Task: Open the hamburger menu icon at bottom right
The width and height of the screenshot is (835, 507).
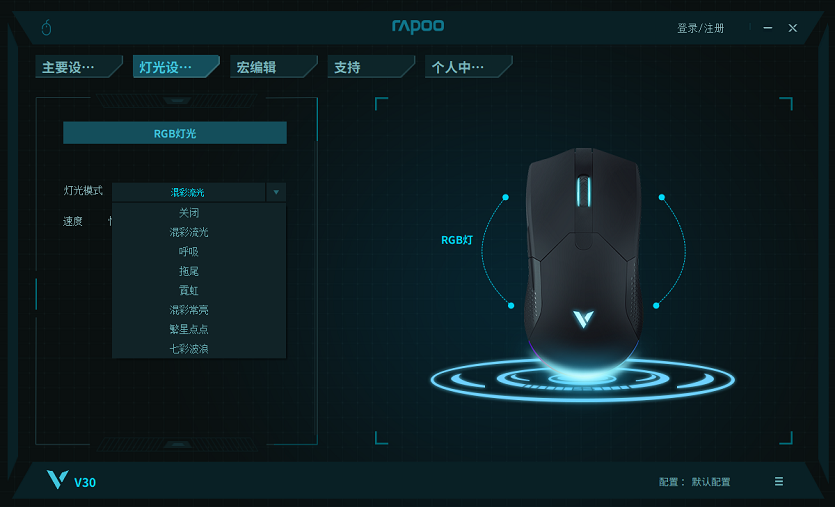Action: [x=779, y=481]
